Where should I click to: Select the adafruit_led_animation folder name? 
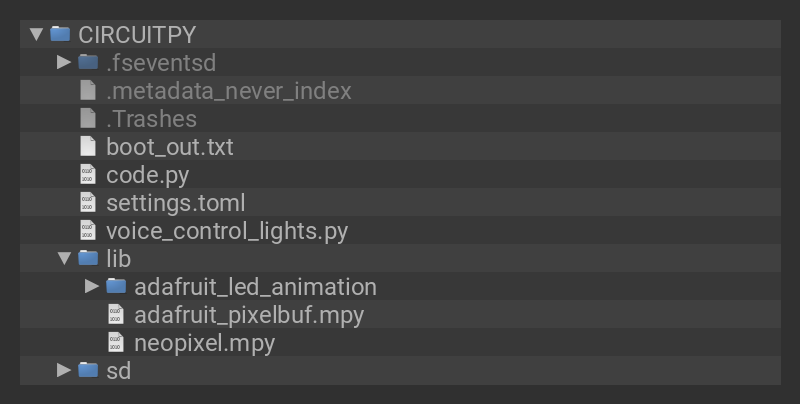coord(255,287)
